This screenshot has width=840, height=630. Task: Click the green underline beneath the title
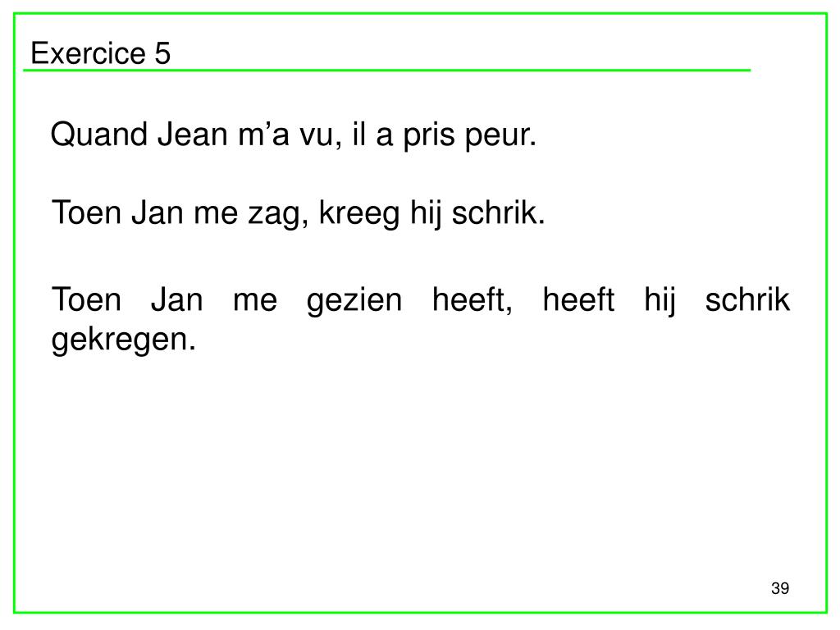tap(387, 71)
